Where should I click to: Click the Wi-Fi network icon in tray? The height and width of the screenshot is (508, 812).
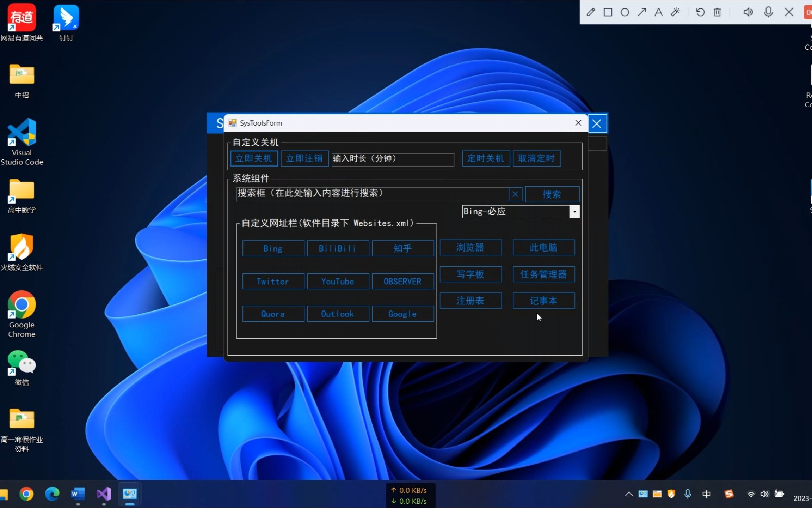coord(751,494)
